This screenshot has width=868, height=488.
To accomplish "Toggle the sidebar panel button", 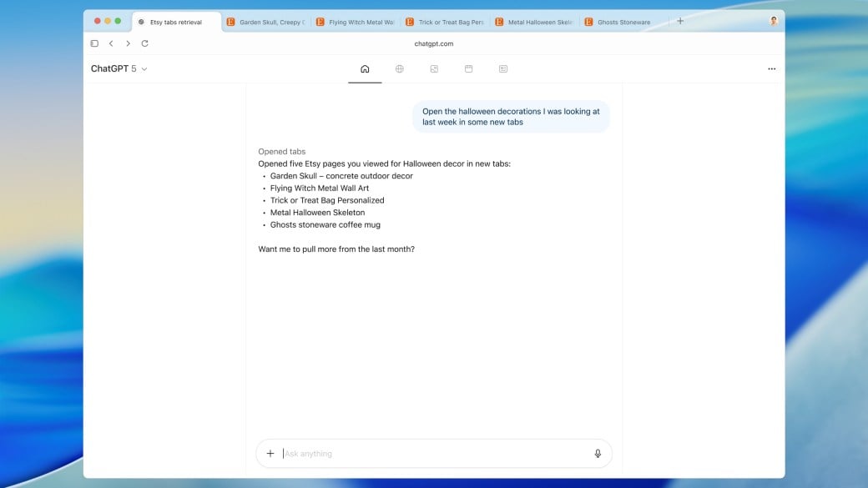I will click(x=94, y=43).
